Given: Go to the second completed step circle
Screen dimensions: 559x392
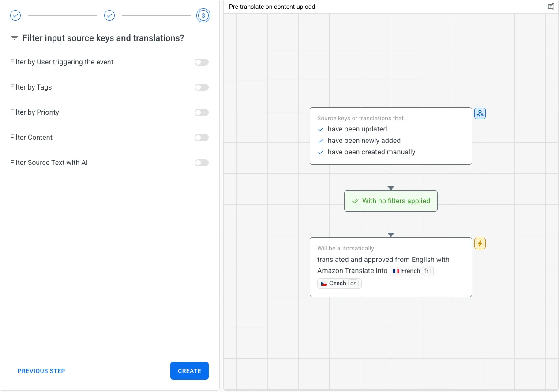Looking at the screenshot, I should pyautogui.click(x=109, y=16).
